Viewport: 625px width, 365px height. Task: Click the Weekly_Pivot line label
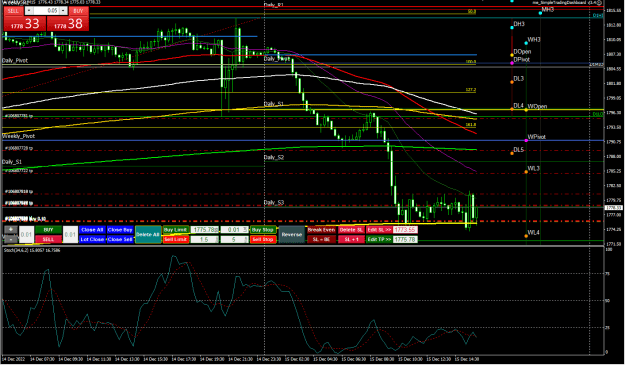click(18, 136)
